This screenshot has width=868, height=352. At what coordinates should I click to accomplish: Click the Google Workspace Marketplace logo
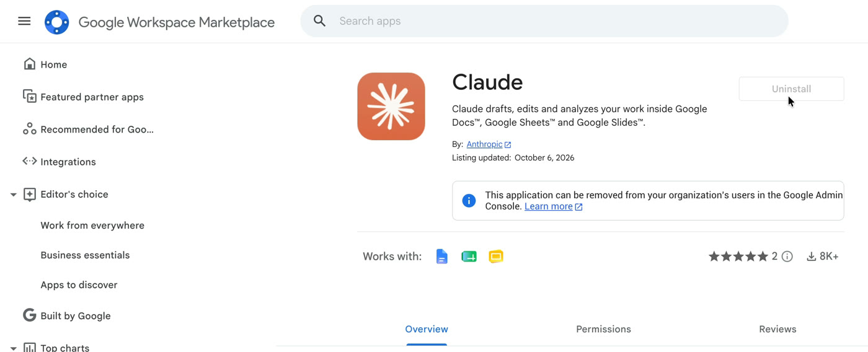point(56,22)
